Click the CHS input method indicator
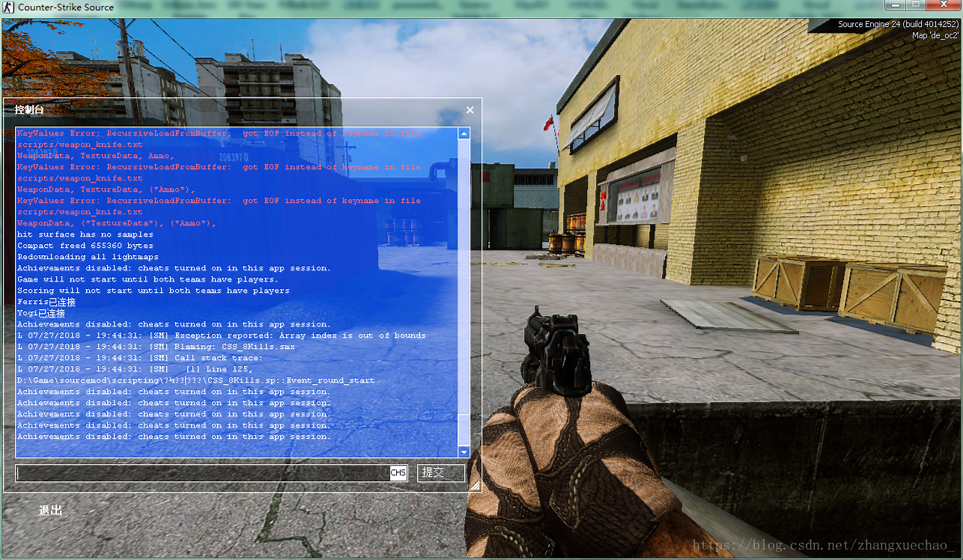963x560 pixels. pos(398,472)
